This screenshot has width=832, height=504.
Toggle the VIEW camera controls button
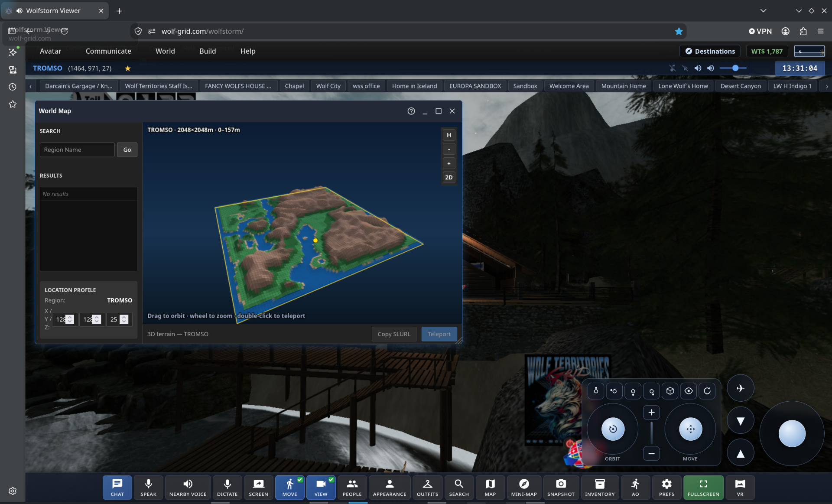tap(321, 488)
